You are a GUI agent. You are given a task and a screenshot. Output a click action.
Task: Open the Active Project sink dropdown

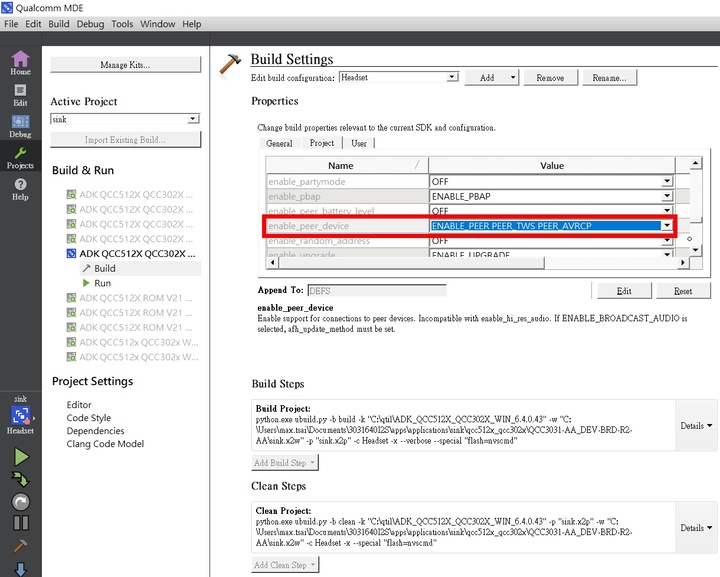(x=124, y=119)
